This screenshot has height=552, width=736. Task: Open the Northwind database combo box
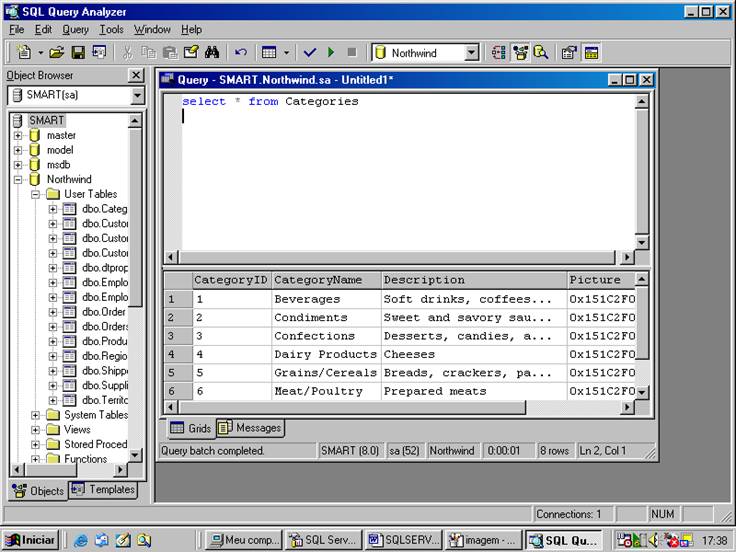(472, 53)
